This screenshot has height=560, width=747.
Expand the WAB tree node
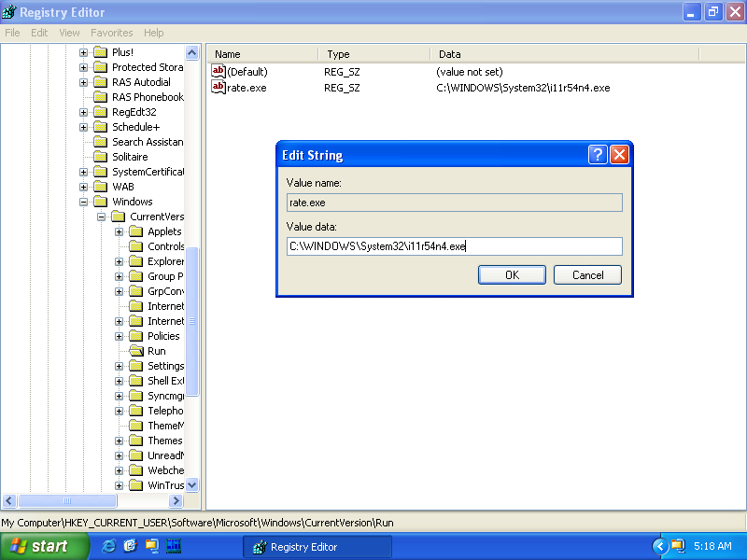(x=83, y=187)
